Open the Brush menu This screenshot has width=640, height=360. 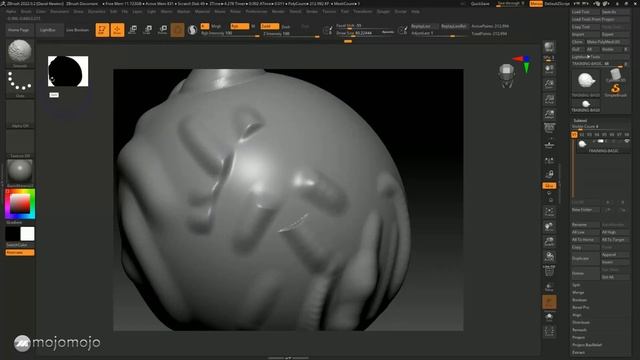26,11
